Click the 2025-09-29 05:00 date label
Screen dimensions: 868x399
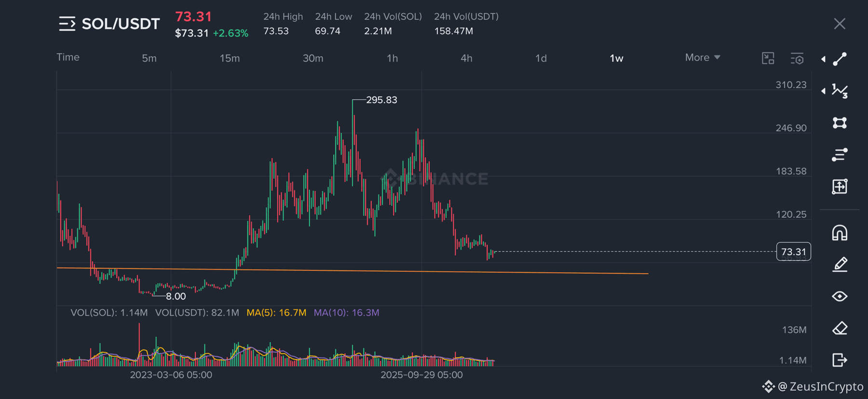coord(421,374)
